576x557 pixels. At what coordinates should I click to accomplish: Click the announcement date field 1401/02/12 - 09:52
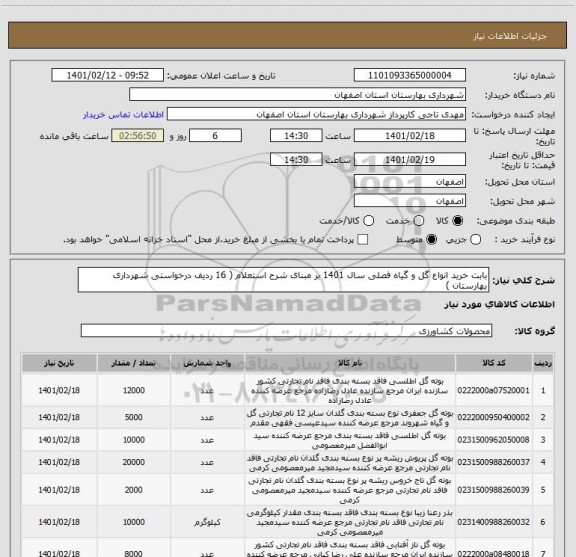pyautogui.click(x=108, y=75)
